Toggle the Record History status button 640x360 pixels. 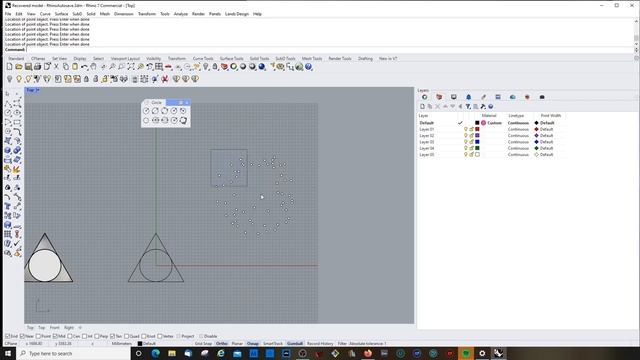coord(320,344)
